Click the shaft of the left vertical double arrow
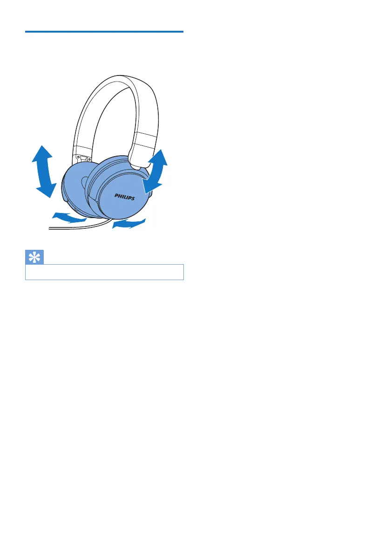Viewport: 392px width, 555px height. [45, 172]
